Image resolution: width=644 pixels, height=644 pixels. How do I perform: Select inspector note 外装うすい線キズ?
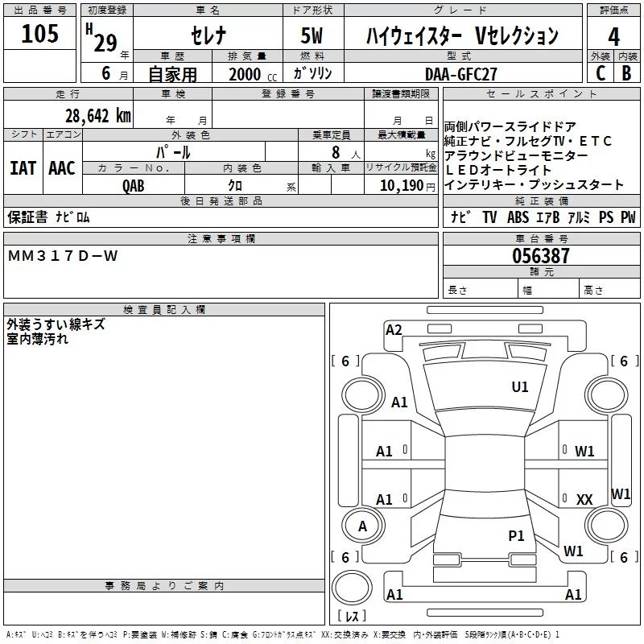point(56,324)
